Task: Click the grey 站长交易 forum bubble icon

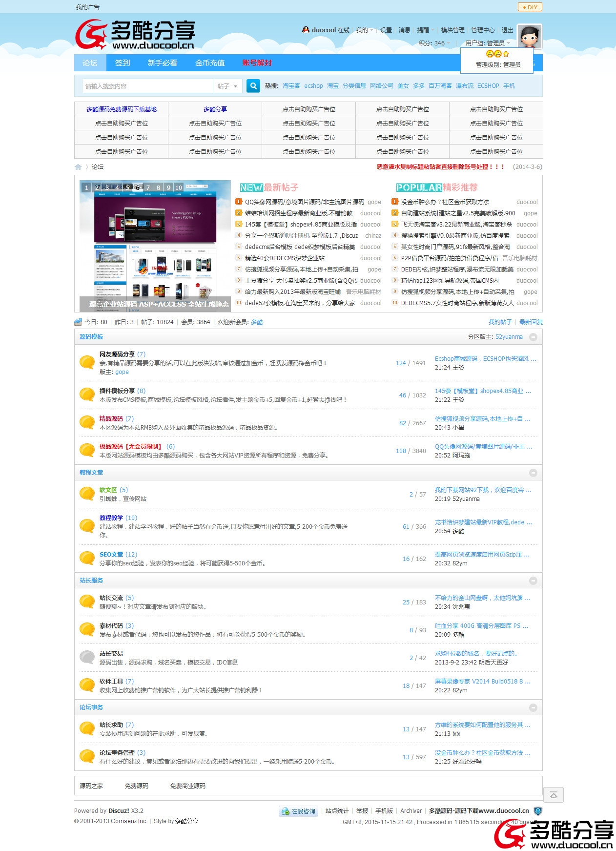Action: [87, 657]
